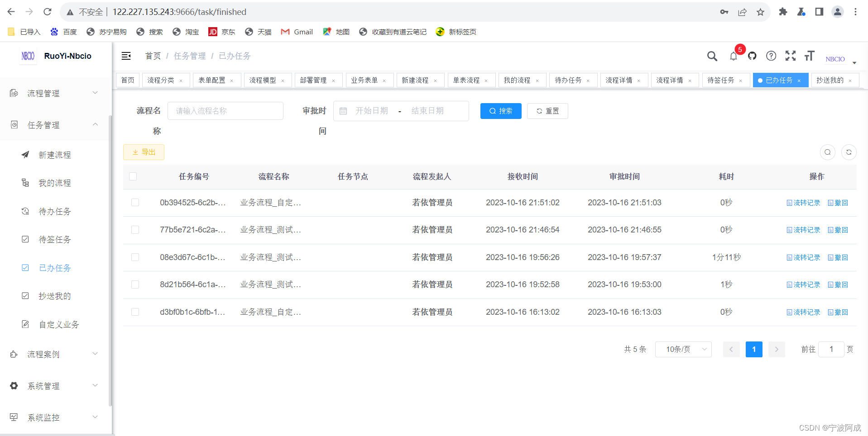Click the 前往 page number input
This screenshot has height=436, width=868.
click(x=831, y=349)
